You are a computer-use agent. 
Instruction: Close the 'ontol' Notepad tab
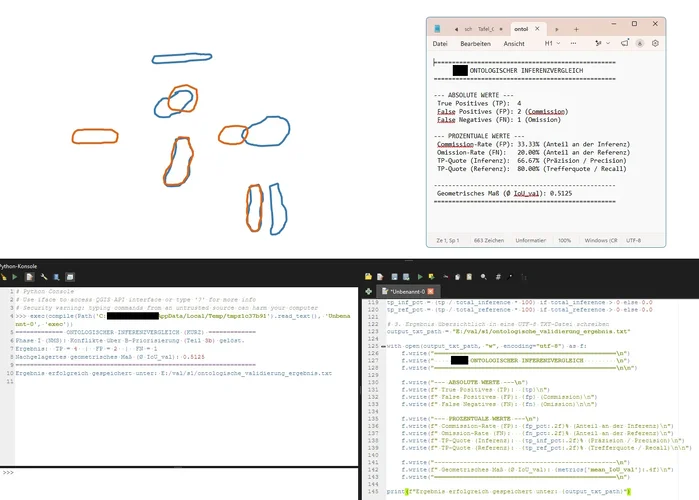537,29
